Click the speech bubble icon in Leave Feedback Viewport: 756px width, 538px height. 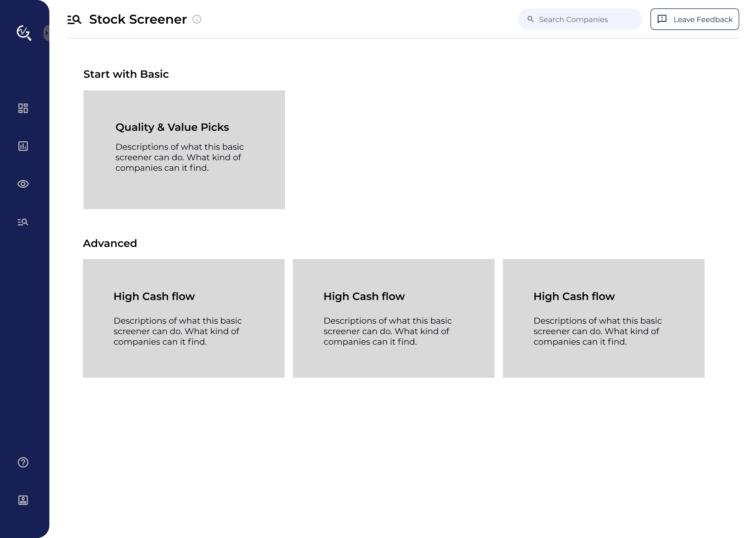click(662, 19)
